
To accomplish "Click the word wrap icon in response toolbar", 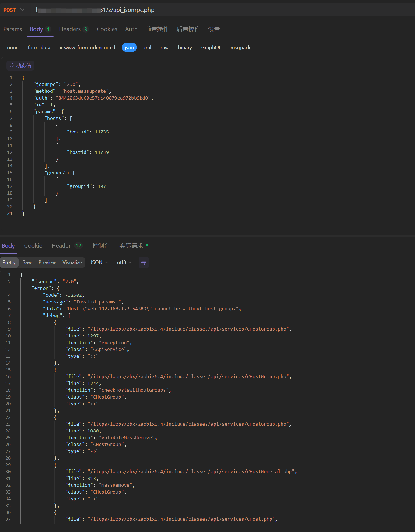I will tap(144, 262).
